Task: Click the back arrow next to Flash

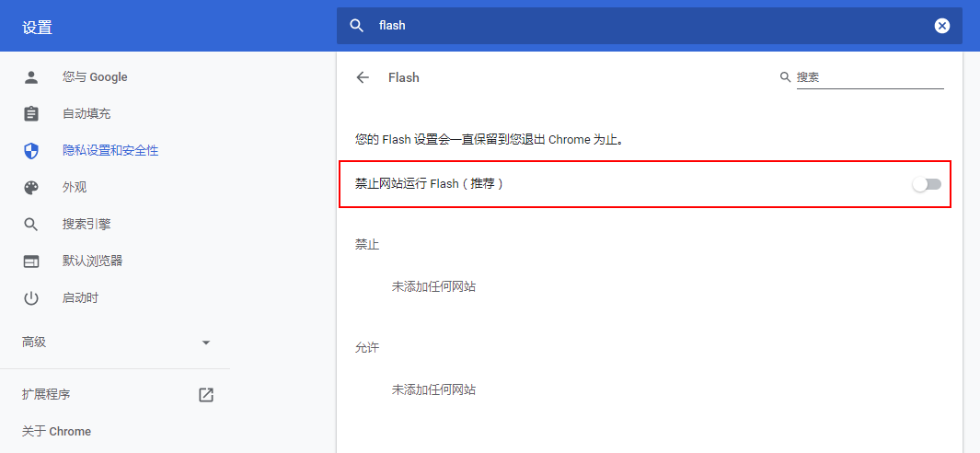Action: [363, 77]
